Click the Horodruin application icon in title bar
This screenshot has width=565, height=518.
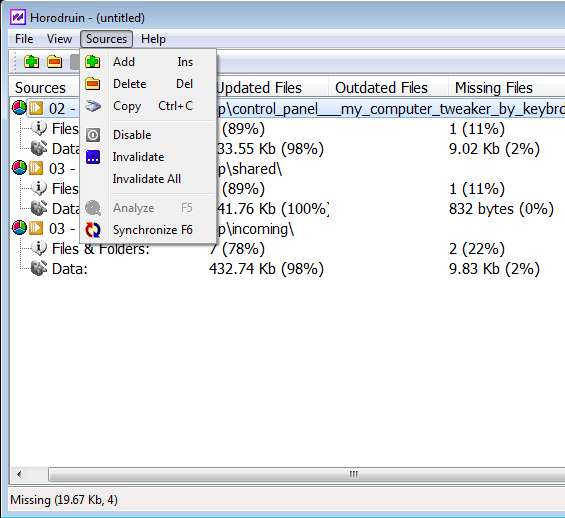[18, 17]
